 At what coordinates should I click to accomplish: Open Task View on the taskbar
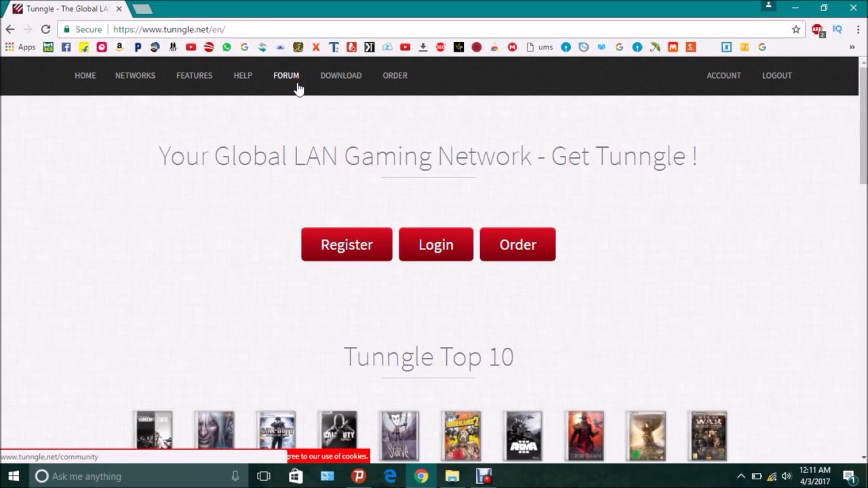264,476
